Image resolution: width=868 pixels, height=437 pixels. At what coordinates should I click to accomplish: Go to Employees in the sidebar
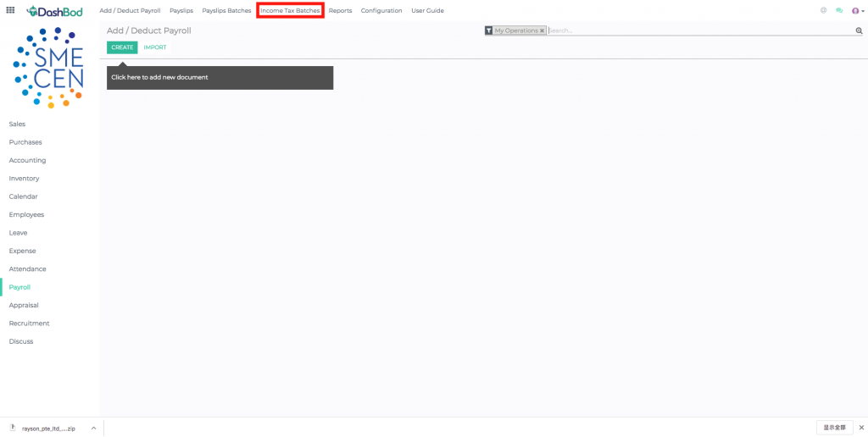tap(26, 214)
